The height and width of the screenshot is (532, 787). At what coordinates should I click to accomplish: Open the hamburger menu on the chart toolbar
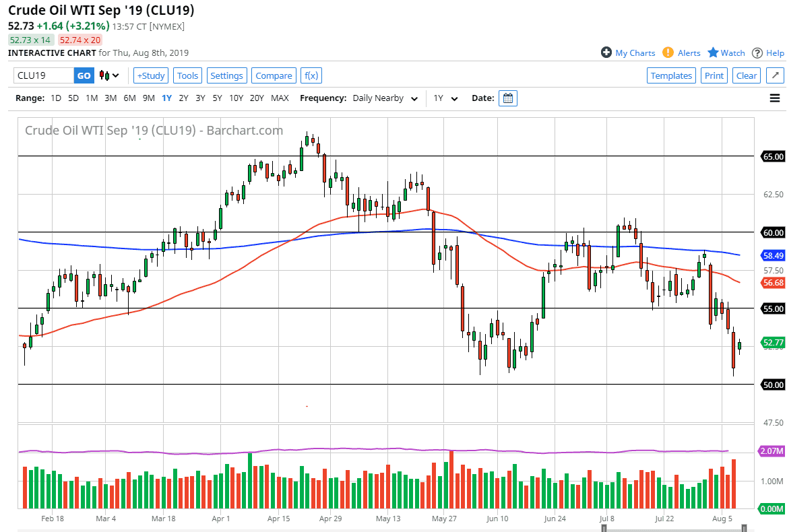point(775,98)
